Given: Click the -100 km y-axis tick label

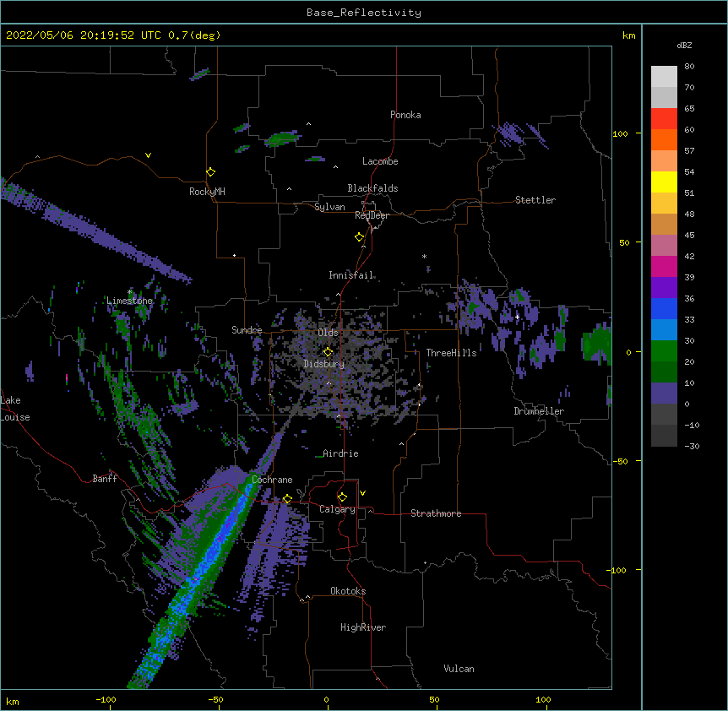Looking at the screenshot, I should pos(617,570).
